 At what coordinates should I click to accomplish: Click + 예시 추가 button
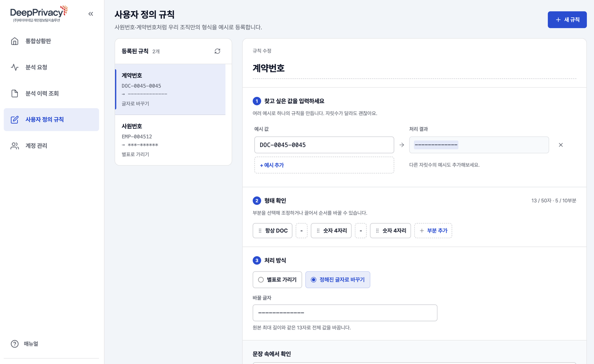point(324,165)
